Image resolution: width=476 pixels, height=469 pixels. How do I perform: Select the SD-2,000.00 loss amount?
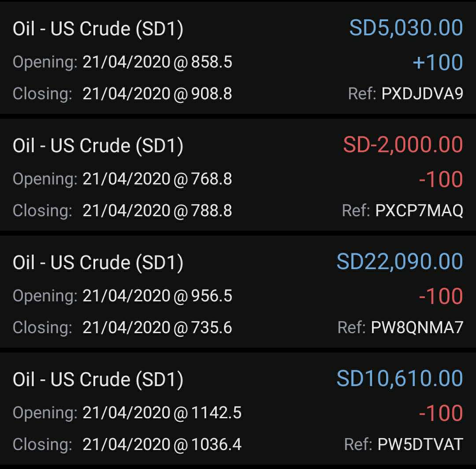403,145
